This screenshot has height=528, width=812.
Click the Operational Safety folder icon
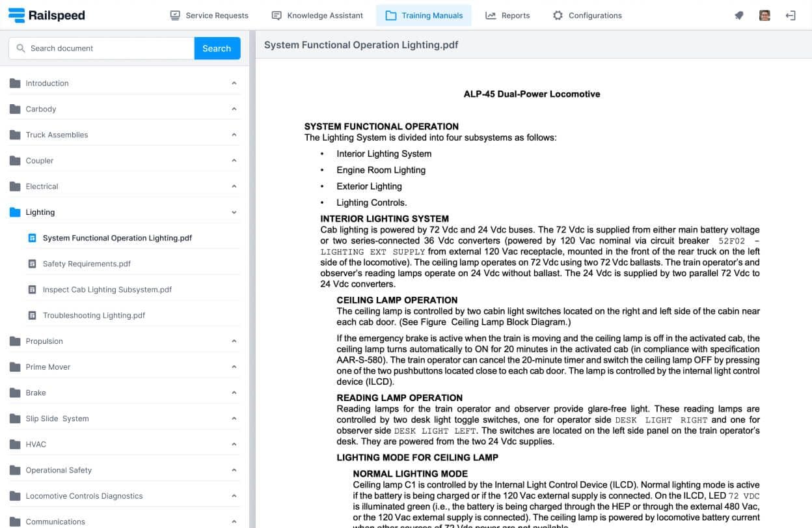pyautogui.click(x=15, y=470)
